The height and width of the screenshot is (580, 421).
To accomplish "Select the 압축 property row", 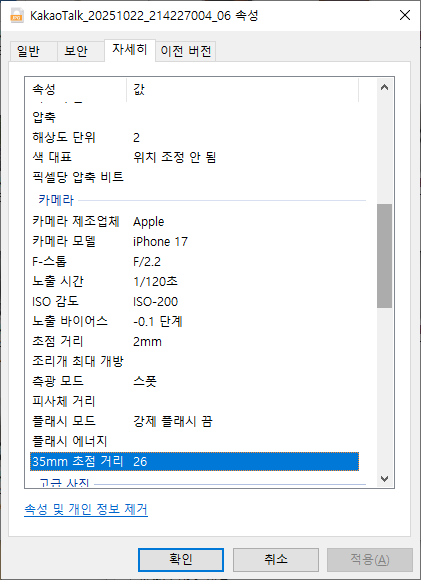I will coord(194,118).
